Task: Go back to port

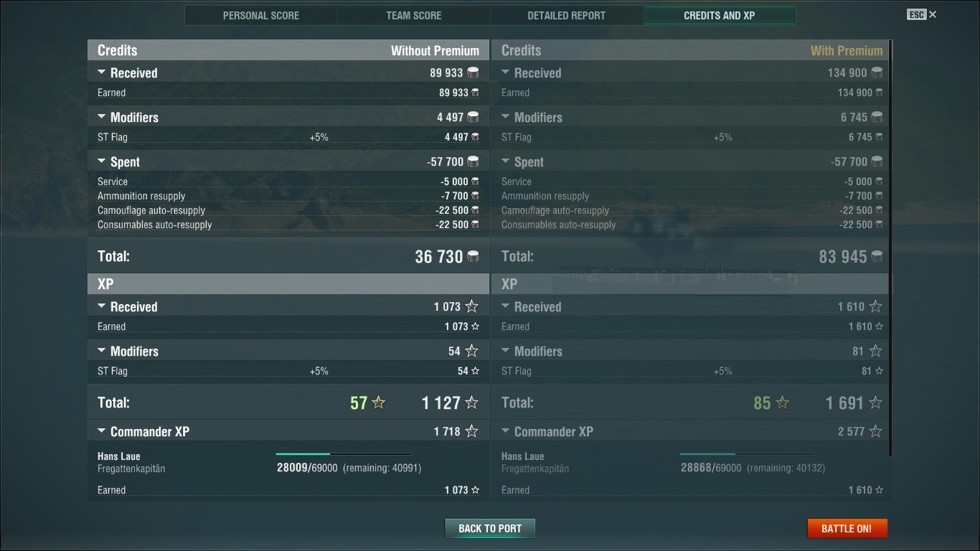Action: pyautogui.click(x=490, y=529)
